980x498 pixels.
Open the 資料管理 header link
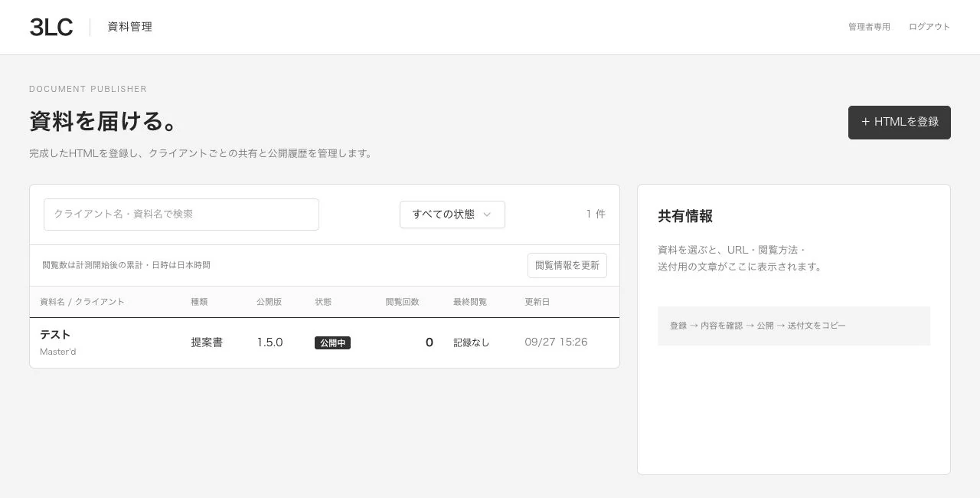point(129,27)
